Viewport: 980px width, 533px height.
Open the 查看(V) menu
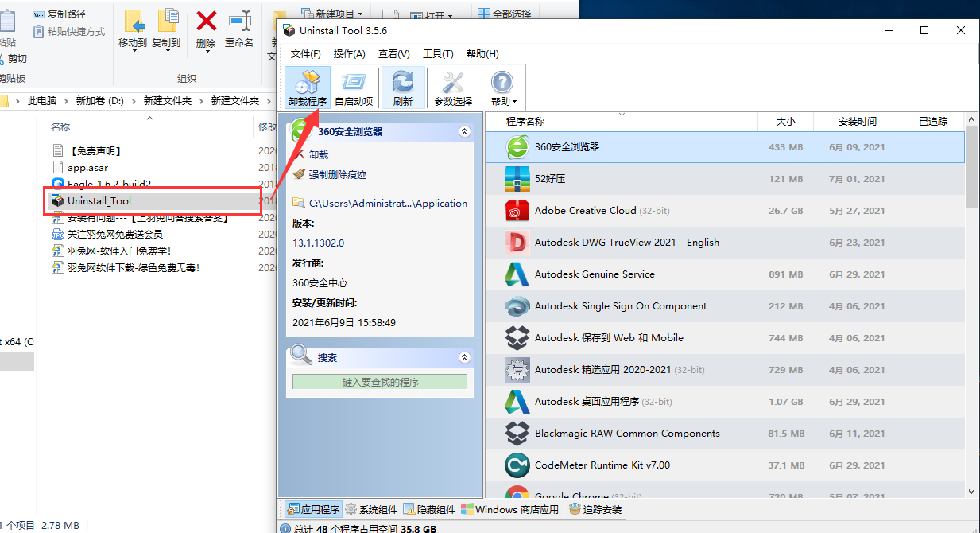(394, 54)
